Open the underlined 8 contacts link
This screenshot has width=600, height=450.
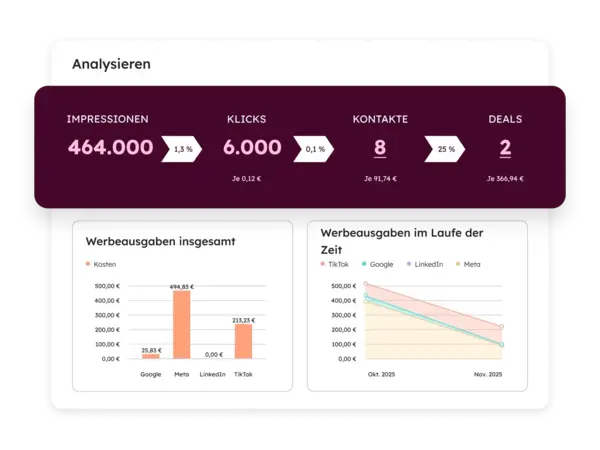[380, 148]
